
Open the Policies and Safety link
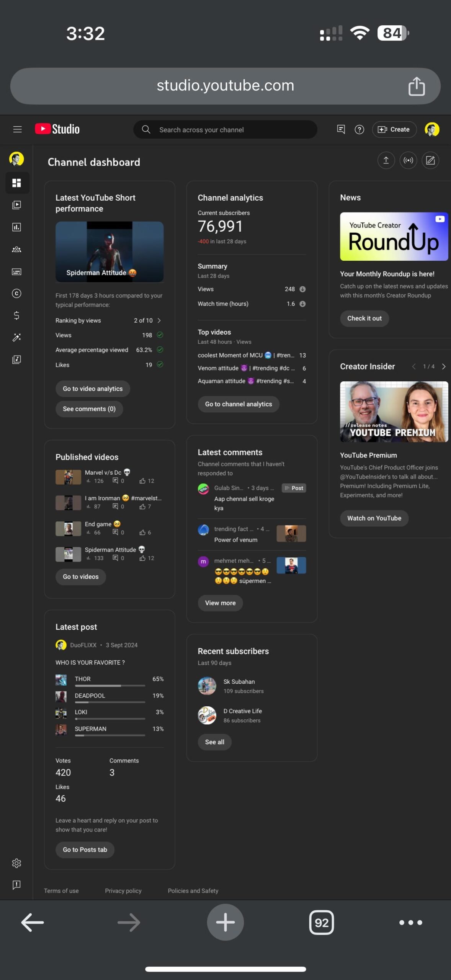point(193,891)
